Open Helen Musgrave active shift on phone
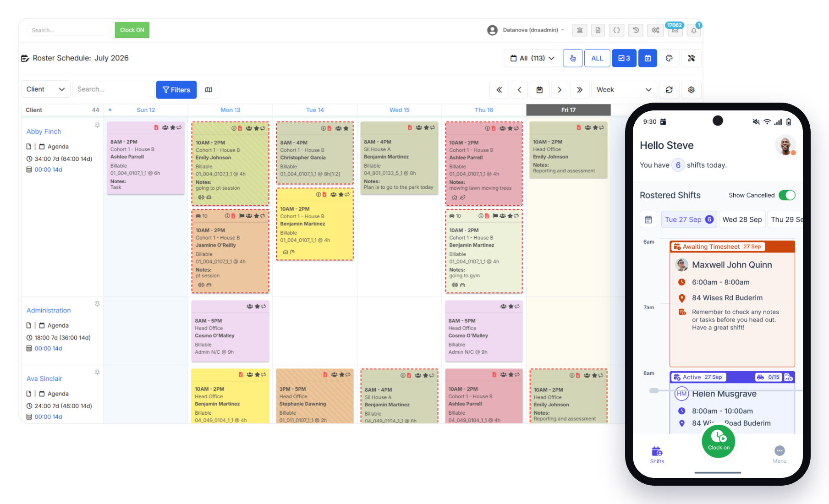Image resolution: width=829 pixels, height=504 pixels. (x=732, y=402)
